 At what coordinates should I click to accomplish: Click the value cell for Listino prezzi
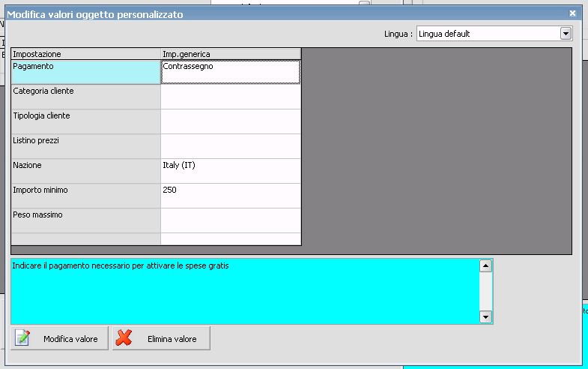231,146
